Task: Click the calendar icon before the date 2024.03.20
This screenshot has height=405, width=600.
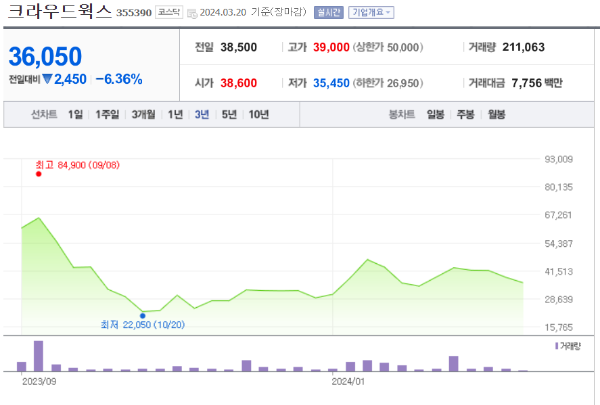Action: tap(192, 14)
